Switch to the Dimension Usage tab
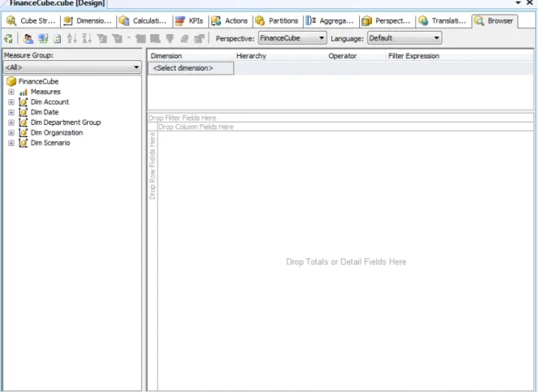Viewport: 541px width, 392px height. tap(88, 20)
